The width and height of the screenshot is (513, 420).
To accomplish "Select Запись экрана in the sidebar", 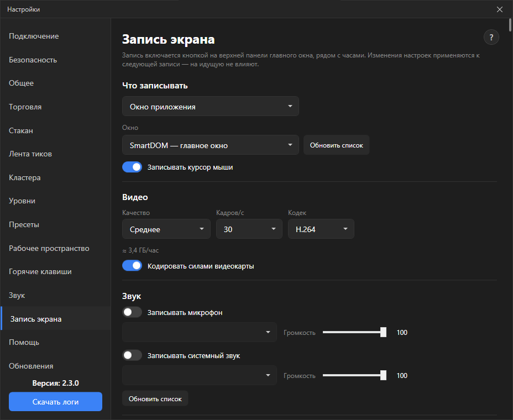I will pyautogui.click(x=56, y=319).
